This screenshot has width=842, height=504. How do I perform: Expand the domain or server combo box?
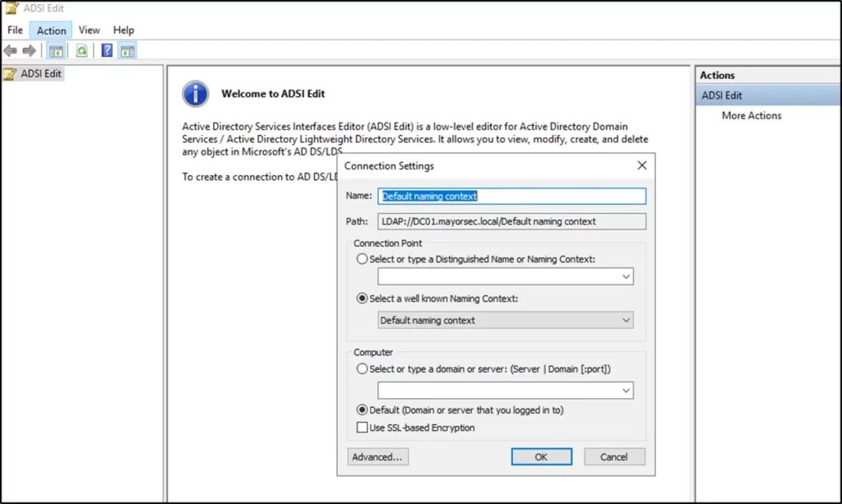coord(626,391)
